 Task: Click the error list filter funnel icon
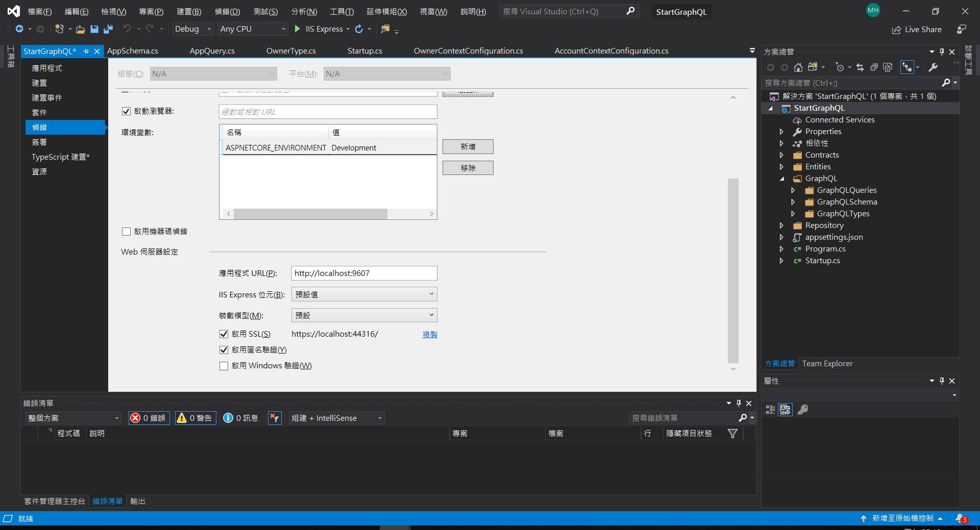(x=732, y=434)
